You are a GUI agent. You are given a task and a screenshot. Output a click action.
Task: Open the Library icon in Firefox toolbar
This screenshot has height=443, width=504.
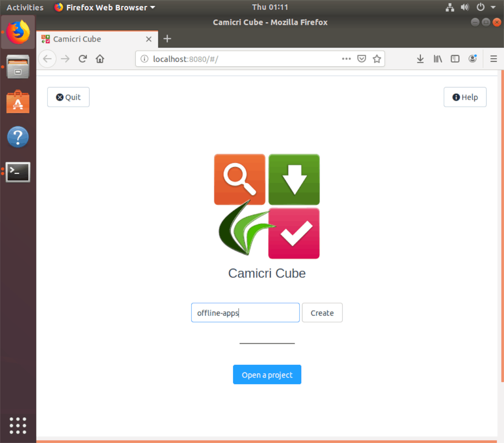tap(438, 59)
